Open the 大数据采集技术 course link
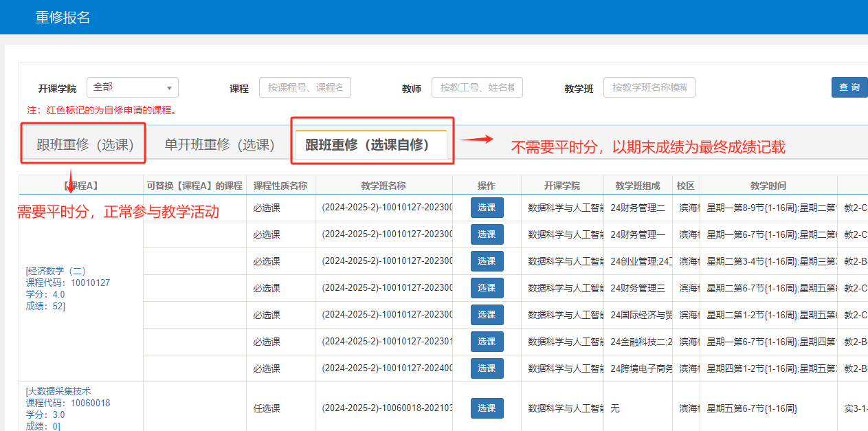 pyautogui.click(x=59, y=391)
